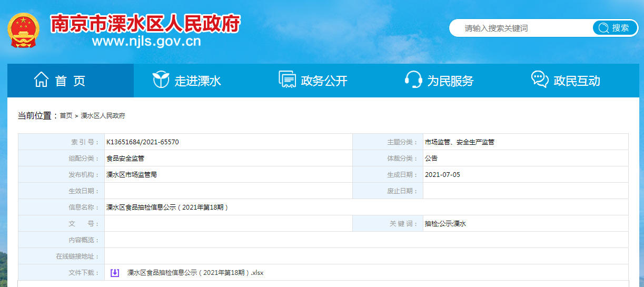644x287 pixels.
Task: Select index number K13651684/2021-65570
Action: tap(143, 142)
